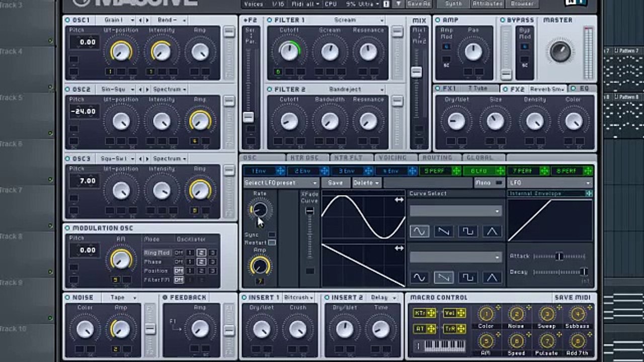
Task: Grab the 6 LFO modulation crosshair handle
Action: tap(500, 171)
